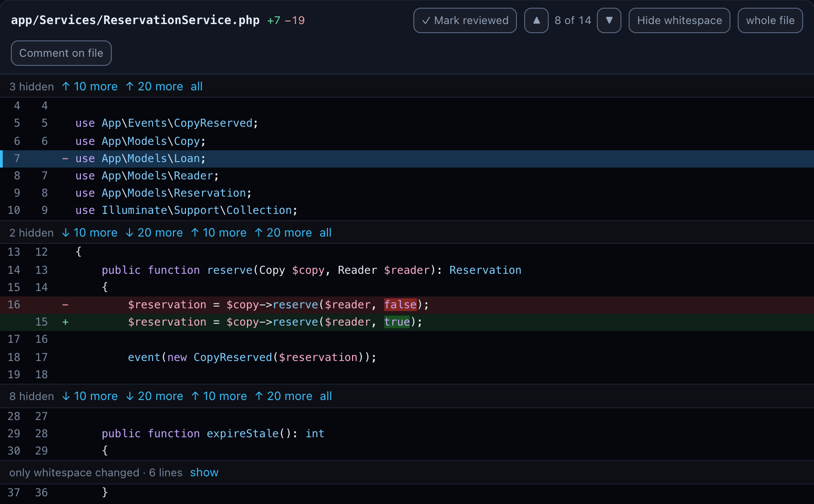Click the '+7' additions count
The width and height of the screenshot is (814, 504).
click(274, 20)
